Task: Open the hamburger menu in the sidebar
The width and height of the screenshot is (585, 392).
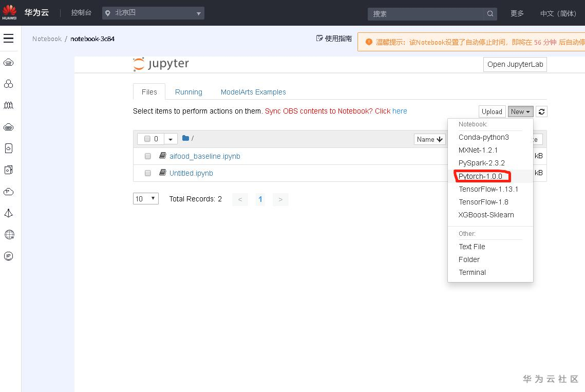Action: [9, 38]
